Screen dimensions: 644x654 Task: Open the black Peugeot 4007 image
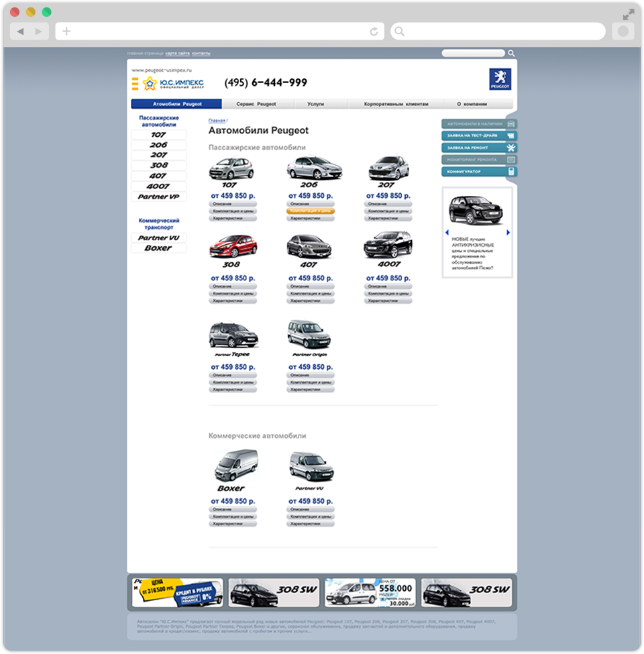coord(388,246)
